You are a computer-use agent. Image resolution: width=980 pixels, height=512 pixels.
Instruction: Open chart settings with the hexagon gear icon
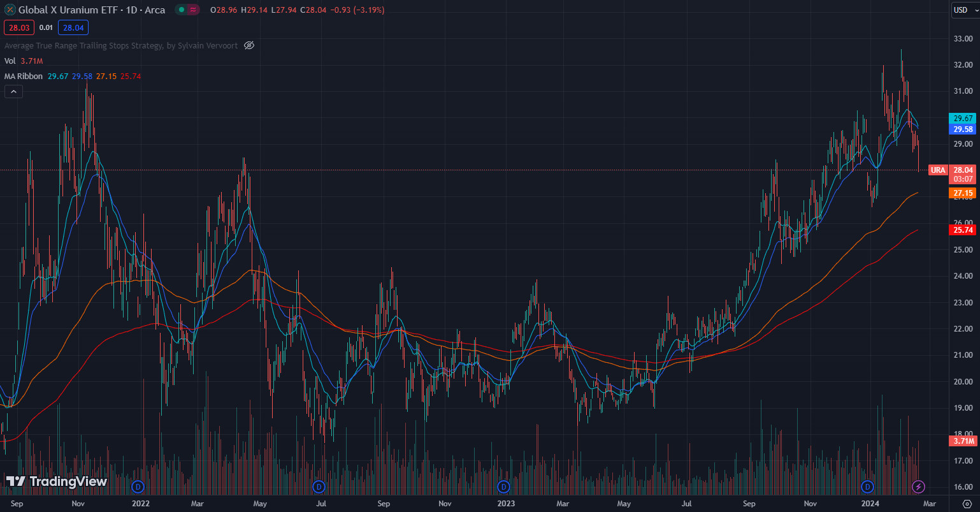pyautogui.click(x=967, y=503)
